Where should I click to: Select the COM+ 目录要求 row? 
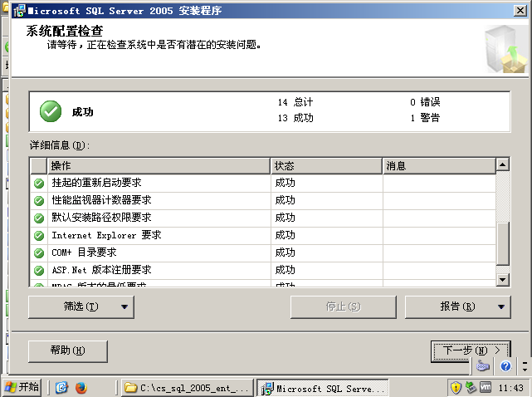pos(263,253)
